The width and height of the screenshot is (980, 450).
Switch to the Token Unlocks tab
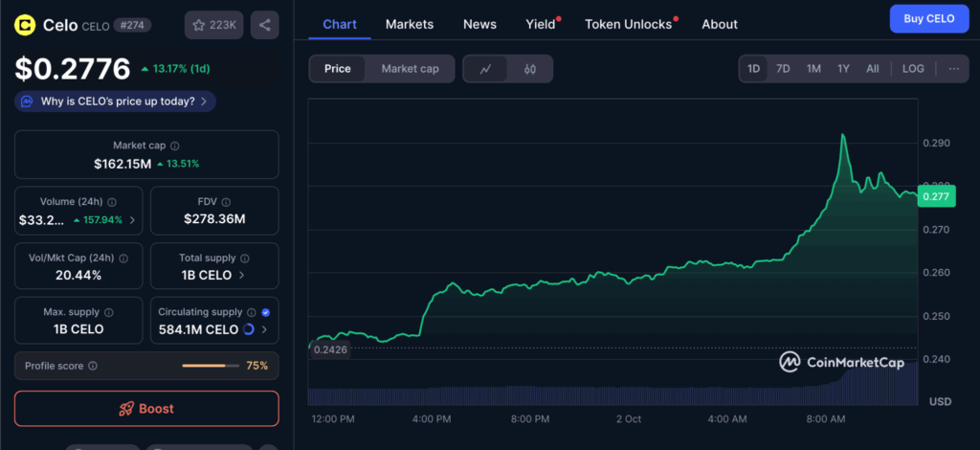pos(628,24)
